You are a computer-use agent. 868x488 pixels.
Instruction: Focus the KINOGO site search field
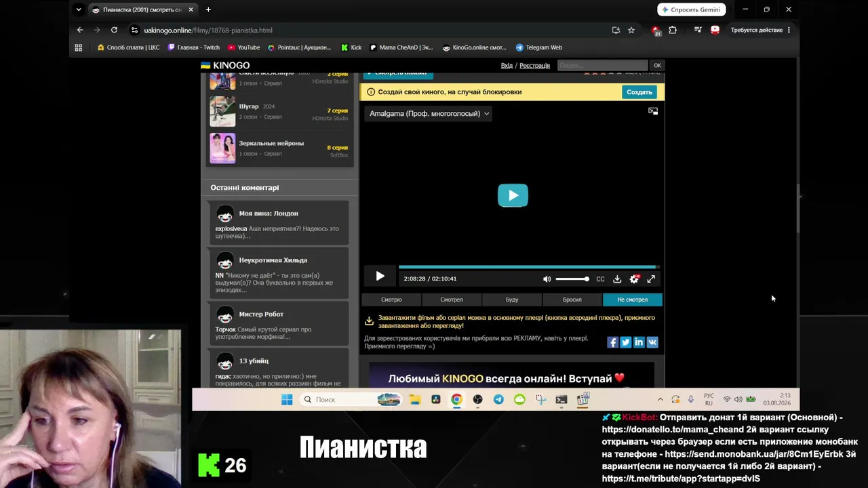[x=602, y=66]
